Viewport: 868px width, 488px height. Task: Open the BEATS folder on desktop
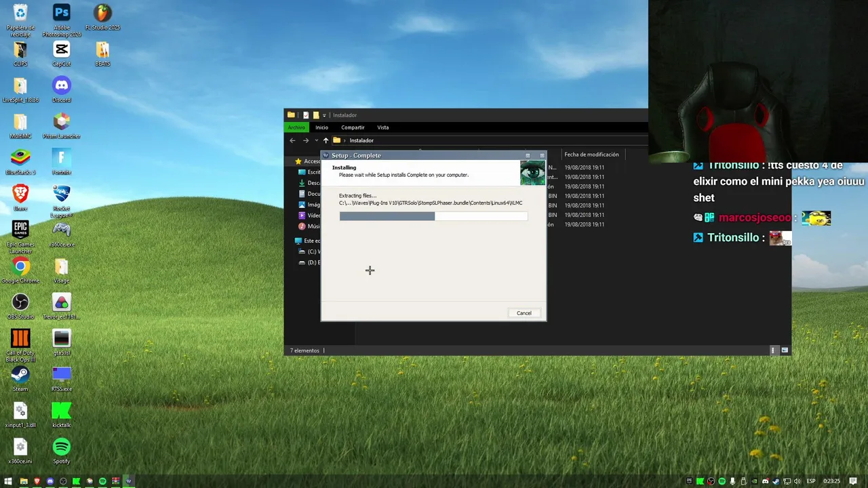click(x=102, y=54)
